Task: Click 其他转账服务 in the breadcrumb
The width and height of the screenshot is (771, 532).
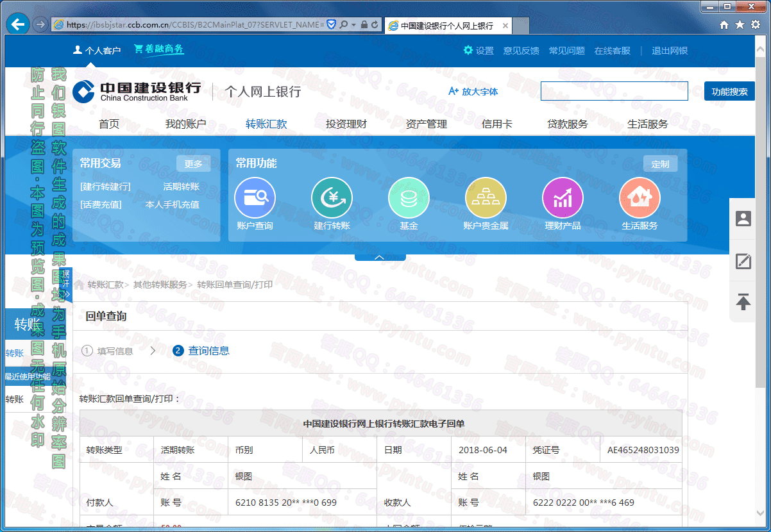Action: pyautogui.click(x=160, y=285)
